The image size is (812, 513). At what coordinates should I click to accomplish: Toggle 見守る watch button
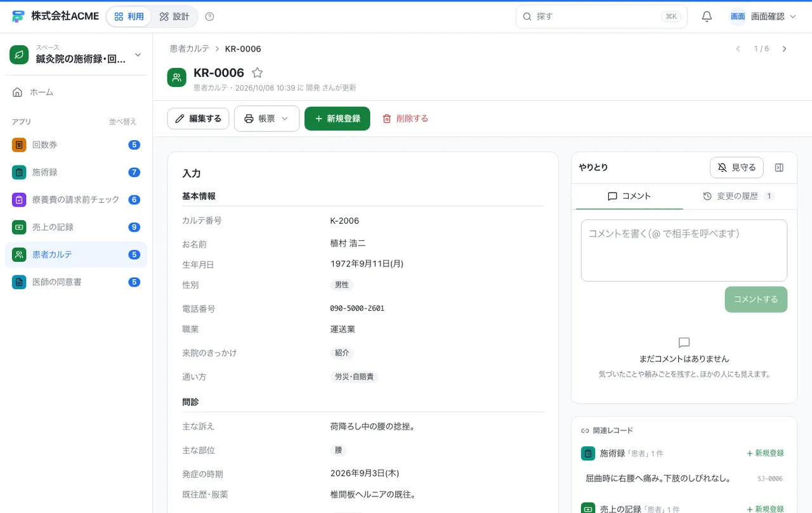click(737, 167)
